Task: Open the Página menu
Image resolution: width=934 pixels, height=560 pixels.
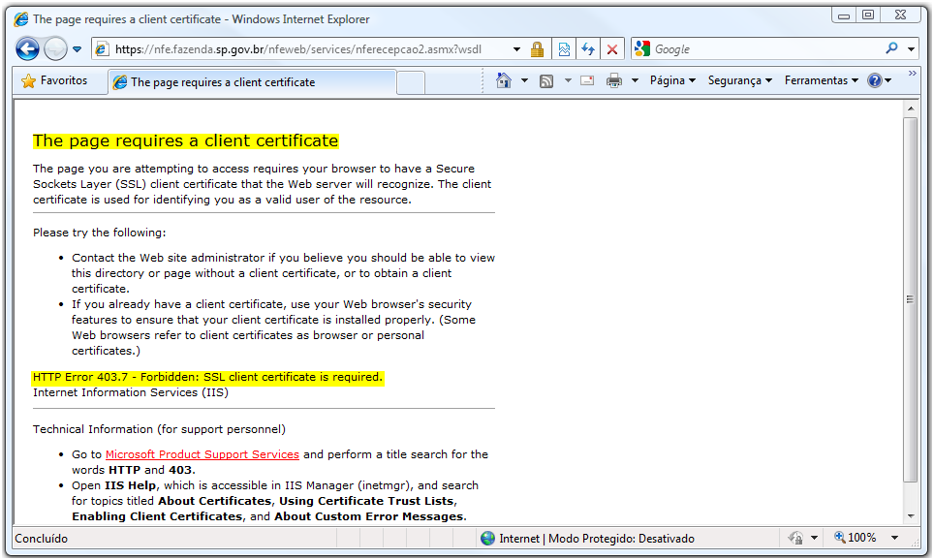Action: tap(672, 80)
